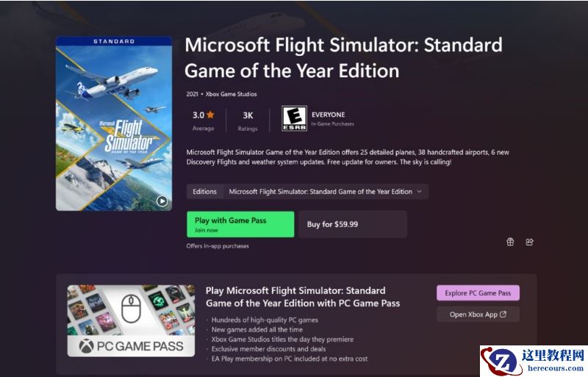Click the external link icon on Open Xbox App
Image resolution: width=588 pixels, height=377 pixels.
point(503,315)
